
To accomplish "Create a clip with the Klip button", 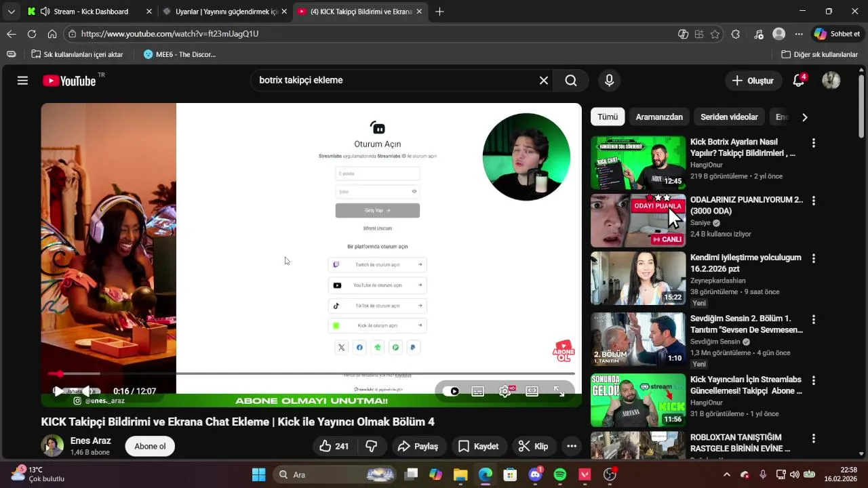I will [533, 446].
